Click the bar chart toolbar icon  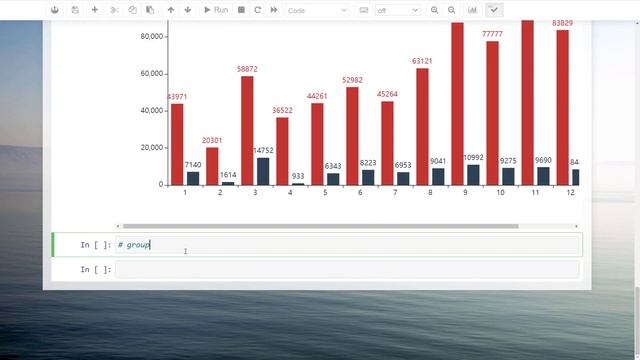tap(472, 10)
